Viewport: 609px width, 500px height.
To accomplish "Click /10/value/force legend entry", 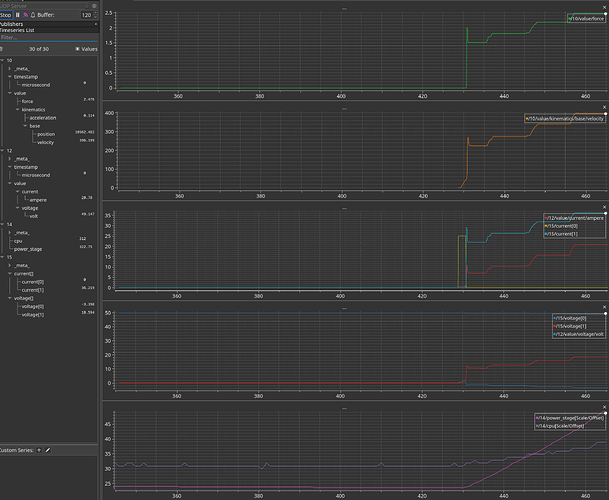I will [x=586, y=19].
